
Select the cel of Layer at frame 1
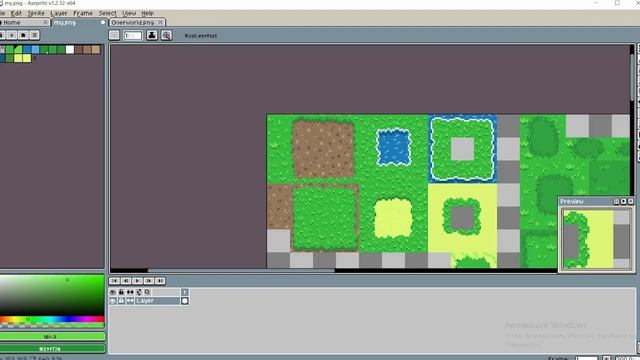pos(184,301)
